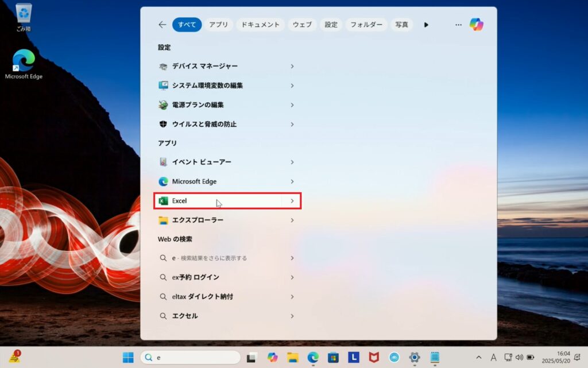Viewport: 588px width, 368px height.
Task: Open システム環境変数の編集 result
Action: click(227, 86)
